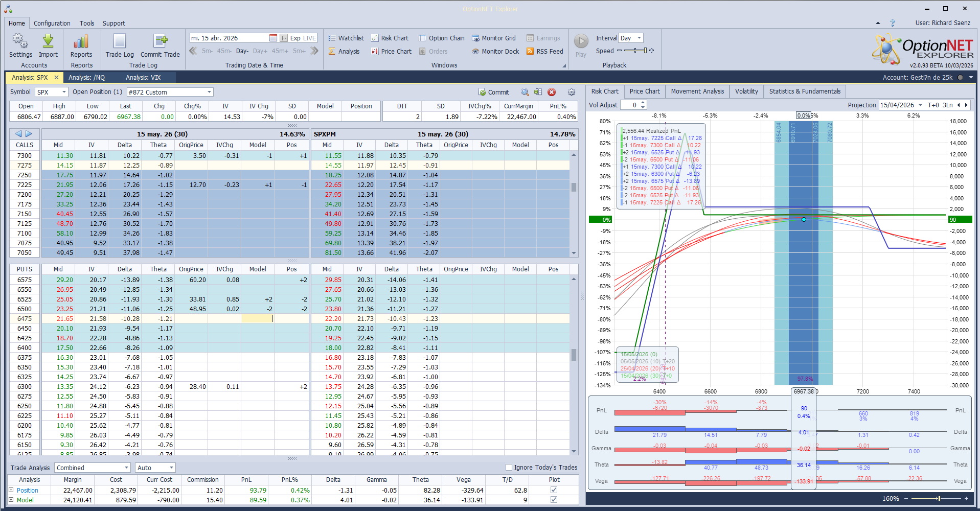Toggle Plot checkbox for Model row
980x511 pixels.
[x=554, y=500]
